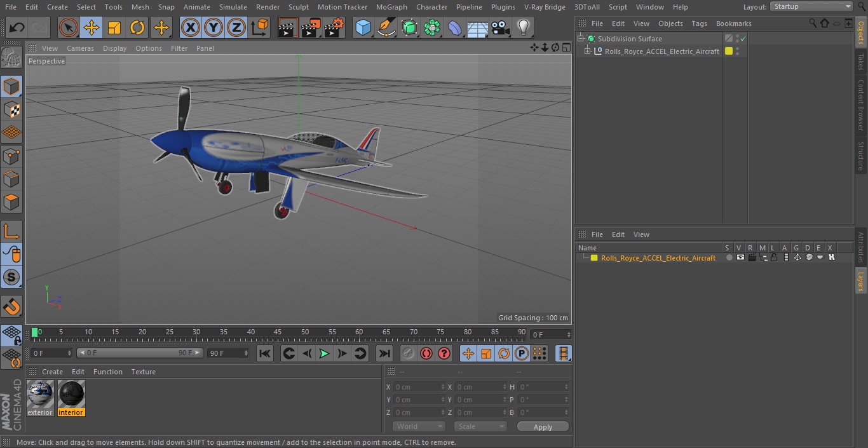Viewport: 868px width, 448px height.
Task: Click yellow layer color in Layers manager
Action: (x=594, y=258)
